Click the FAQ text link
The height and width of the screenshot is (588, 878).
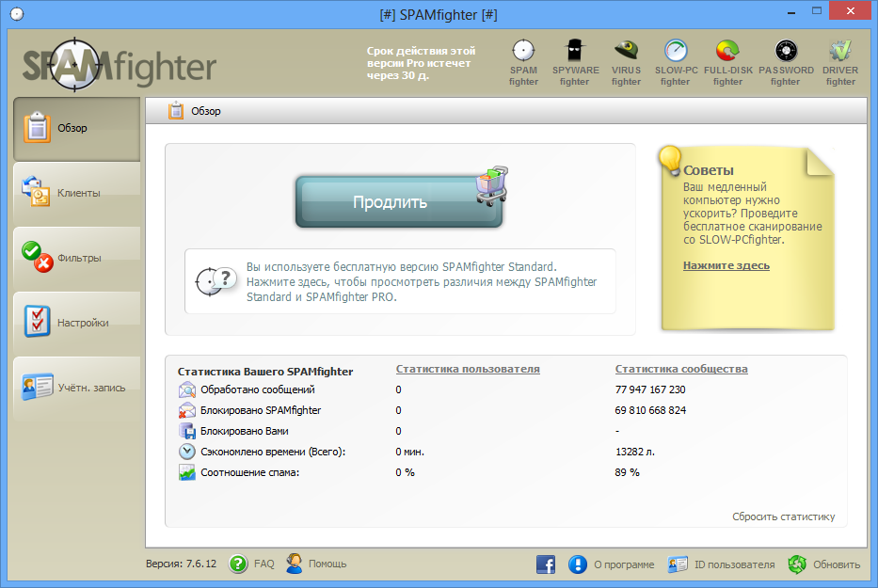(x=264, y=564)
